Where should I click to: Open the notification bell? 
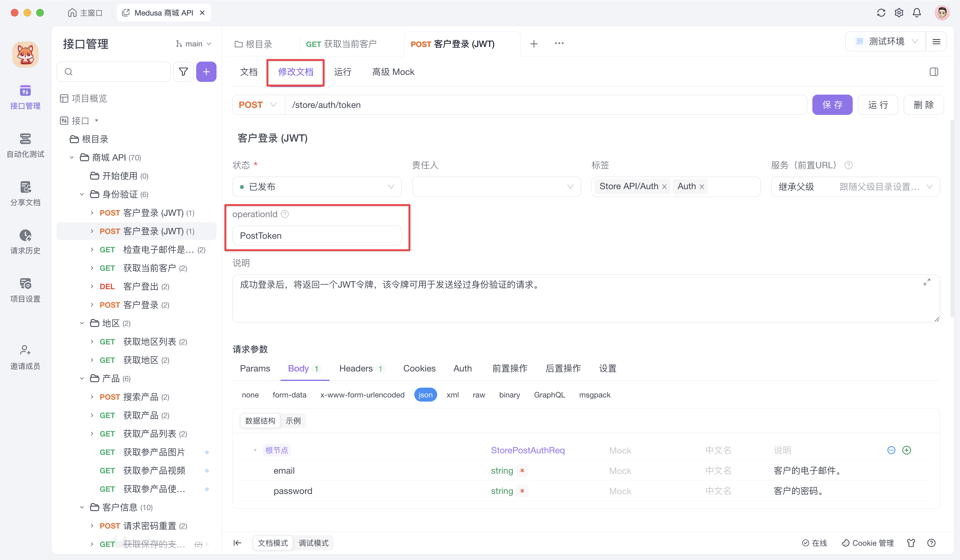tap(917, 13)
